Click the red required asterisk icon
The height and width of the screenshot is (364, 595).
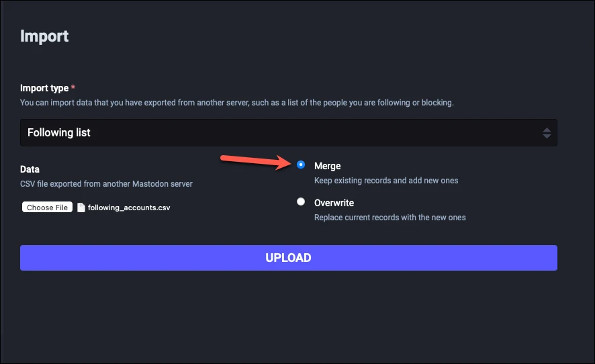pyautogui.click(x=73, y=87)
